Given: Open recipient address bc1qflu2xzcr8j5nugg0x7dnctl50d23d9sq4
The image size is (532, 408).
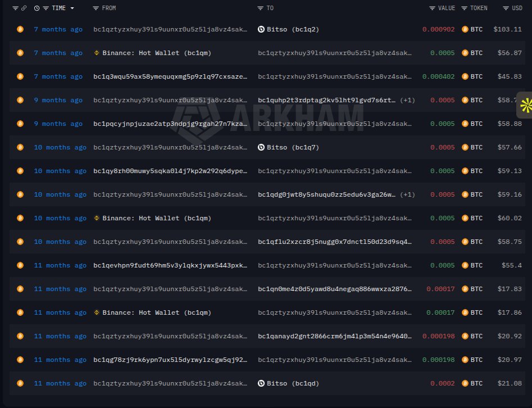Looking at the screenshot, I should 335,242.
